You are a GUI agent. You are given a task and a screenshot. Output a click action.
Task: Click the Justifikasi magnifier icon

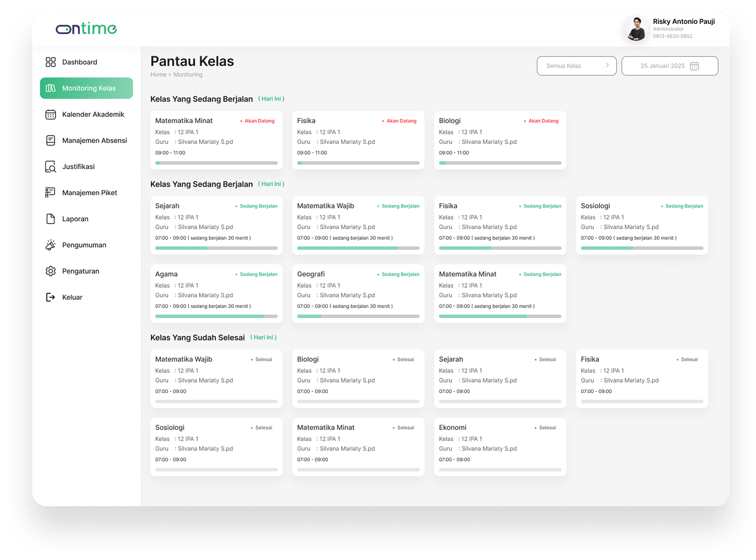tap(51, 167)
